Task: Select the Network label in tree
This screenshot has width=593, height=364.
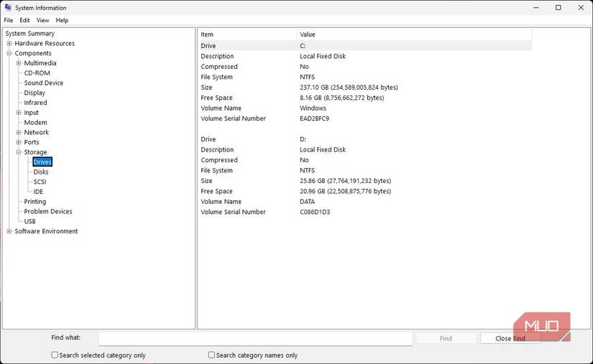Action: pyautogui.click(x=37, y=132)
